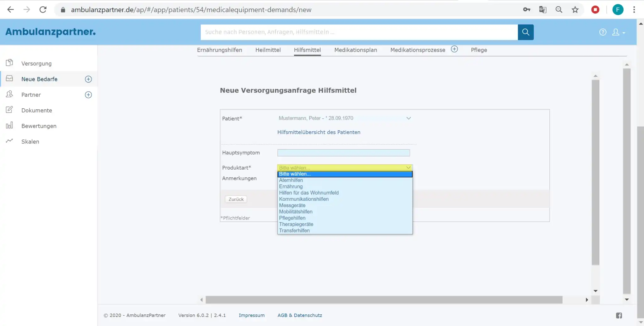Image resolution: width=644 pixels, height=326 pixels.
Task: Open the user account menu icon
Action: [x=618, y=32]
